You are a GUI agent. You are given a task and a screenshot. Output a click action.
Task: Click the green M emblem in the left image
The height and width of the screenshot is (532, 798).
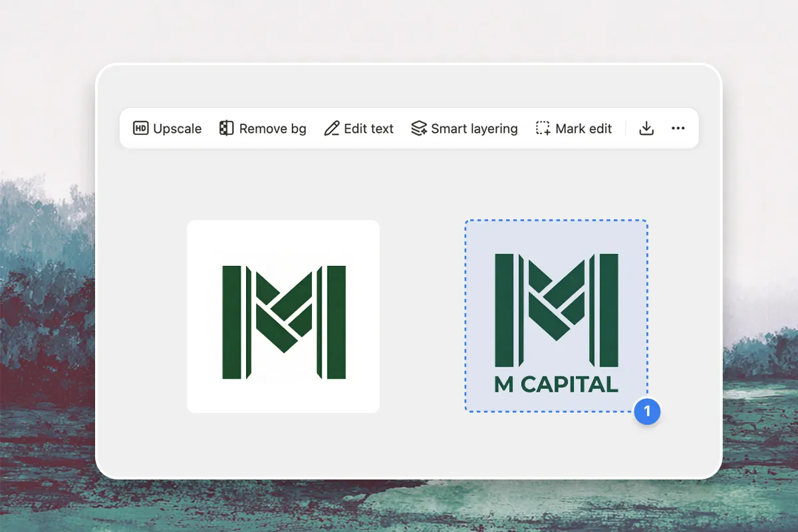pos(283,323)
